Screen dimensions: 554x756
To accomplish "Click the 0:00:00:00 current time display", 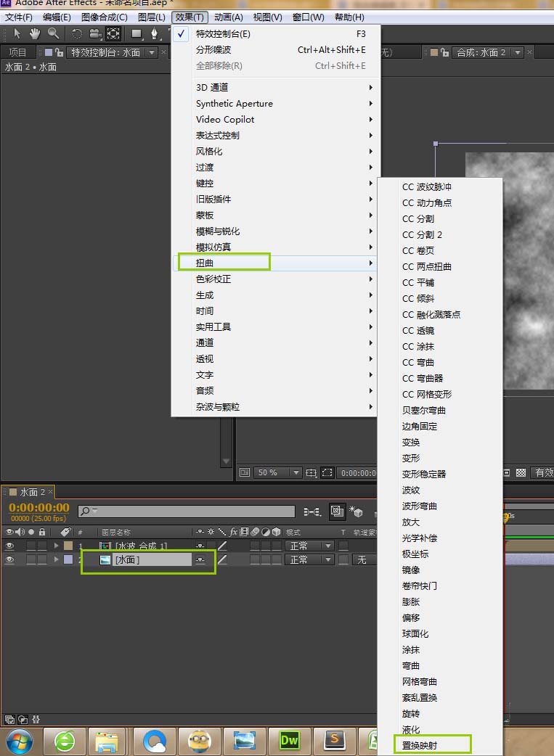I will (x=39, y=508).
